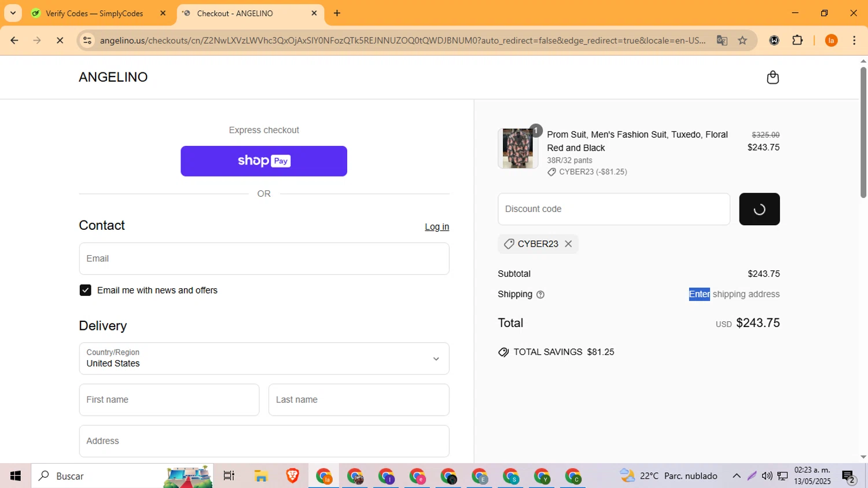The height and width of the screenshot is (488, 868).
Task: Open the browser profile avatar
Action: [832, 41]
